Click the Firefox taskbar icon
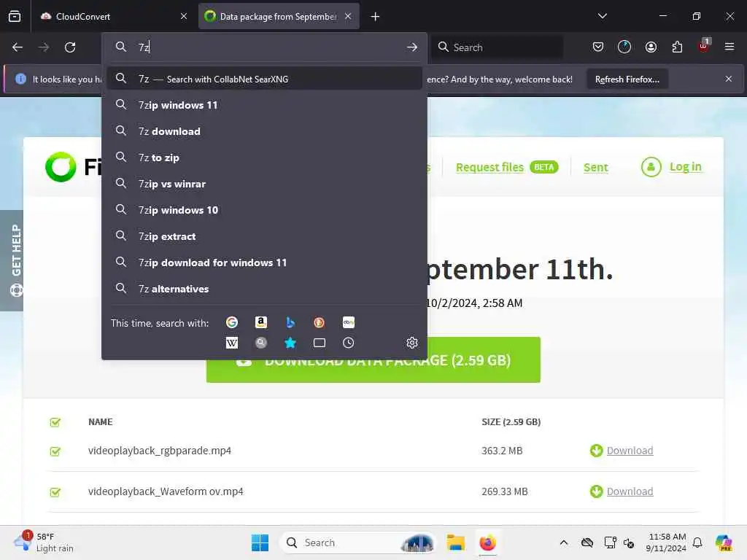This screenshot has height=560, width=747. click(x=487, y=542)
